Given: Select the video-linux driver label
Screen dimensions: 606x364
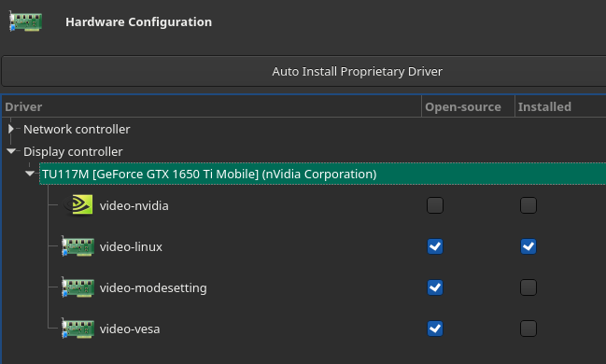Looking at the screenshot, I should [131, 246].
